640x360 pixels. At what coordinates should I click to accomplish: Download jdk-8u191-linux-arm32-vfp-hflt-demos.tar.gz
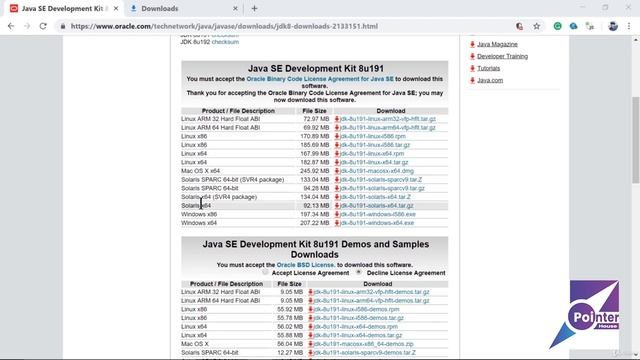click(x=371, y=292)
